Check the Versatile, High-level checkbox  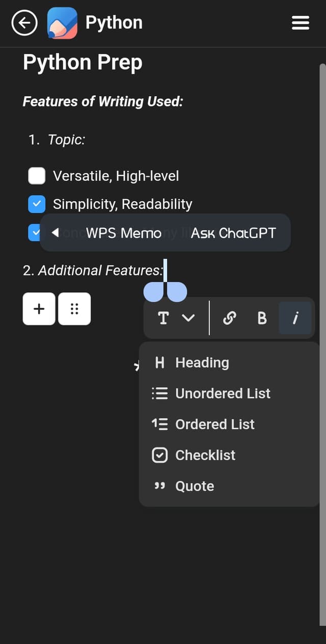pos(37,176)
